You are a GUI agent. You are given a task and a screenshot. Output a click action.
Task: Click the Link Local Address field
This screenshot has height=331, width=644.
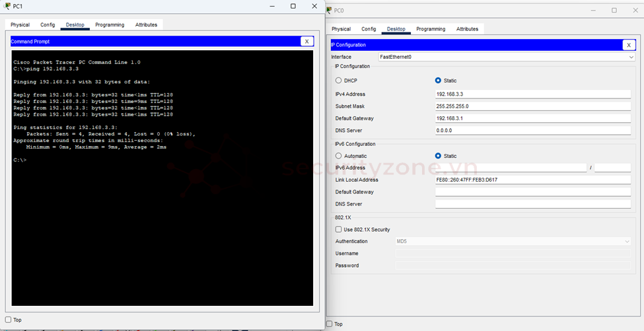pos(533,180)
